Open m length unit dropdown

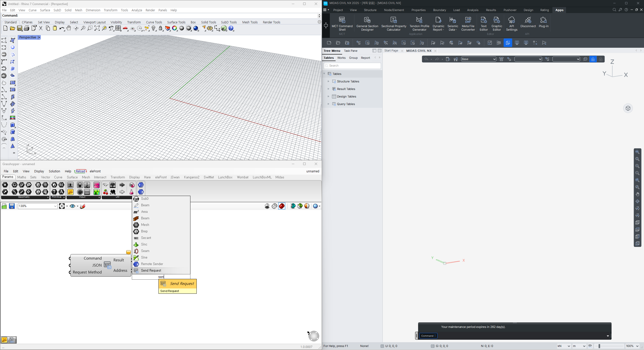point(579,346)
